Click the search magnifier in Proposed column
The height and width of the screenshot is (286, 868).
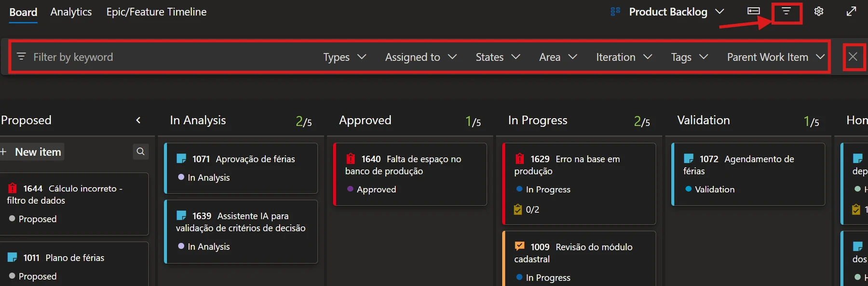click(x=140, y=151)
